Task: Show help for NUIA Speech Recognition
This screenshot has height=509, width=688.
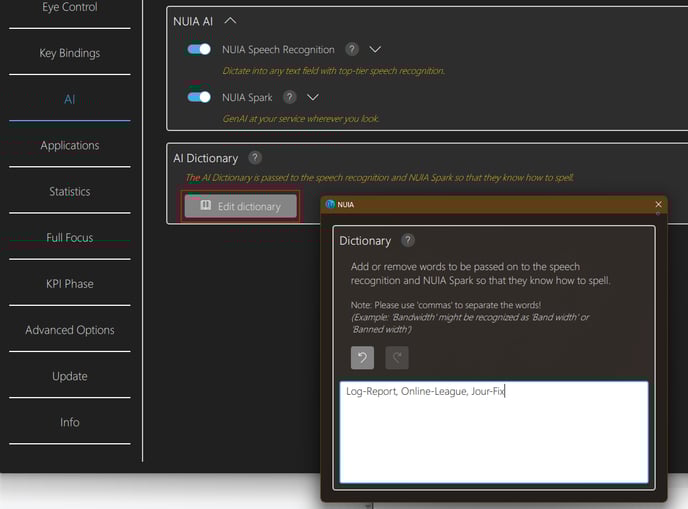Action: (351, 49)
